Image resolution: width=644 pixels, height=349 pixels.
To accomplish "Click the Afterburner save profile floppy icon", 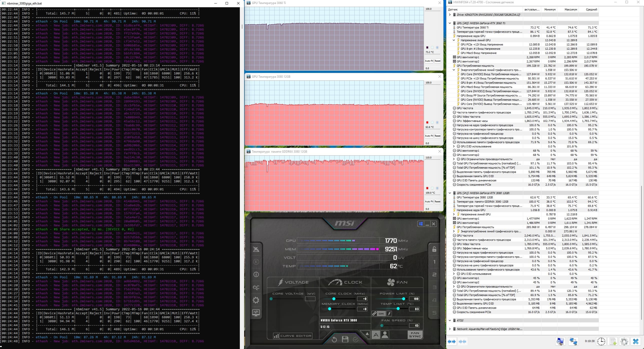I will pos(345,339).
